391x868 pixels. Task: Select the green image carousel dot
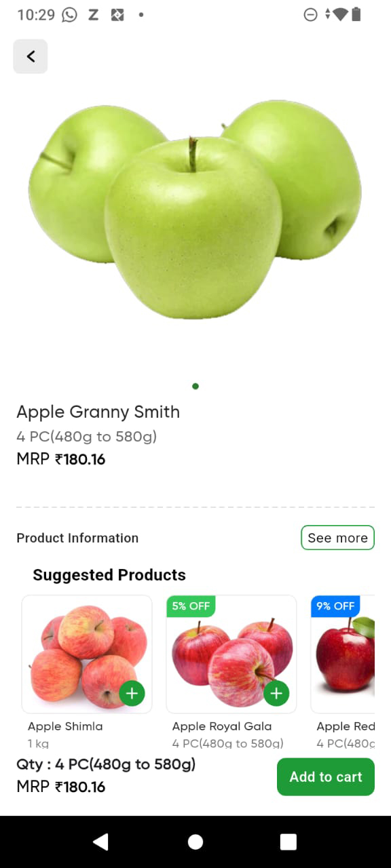195,387
